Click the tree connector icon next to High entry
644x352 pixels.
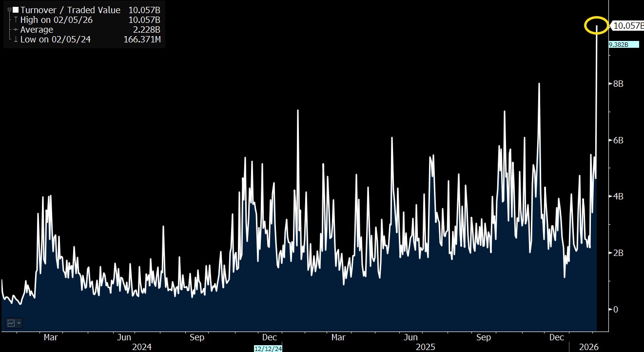pos(11,20)
